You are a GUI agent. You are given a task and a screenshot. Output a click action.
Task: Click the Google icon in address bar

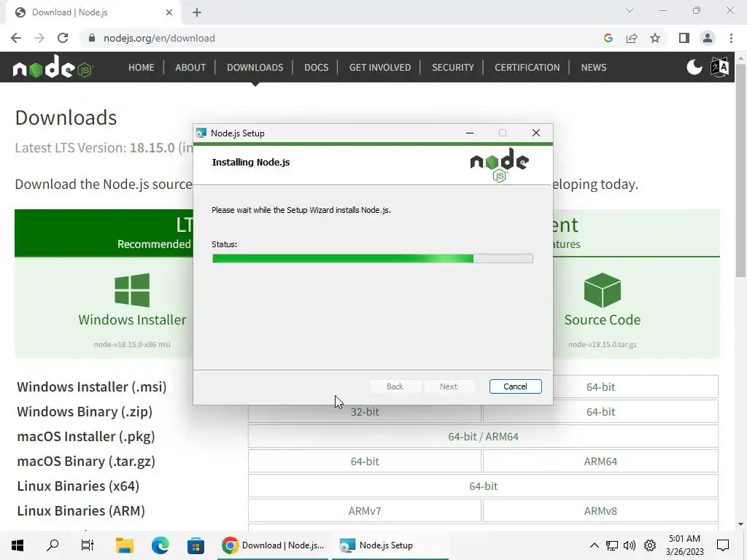pos(608,38)
